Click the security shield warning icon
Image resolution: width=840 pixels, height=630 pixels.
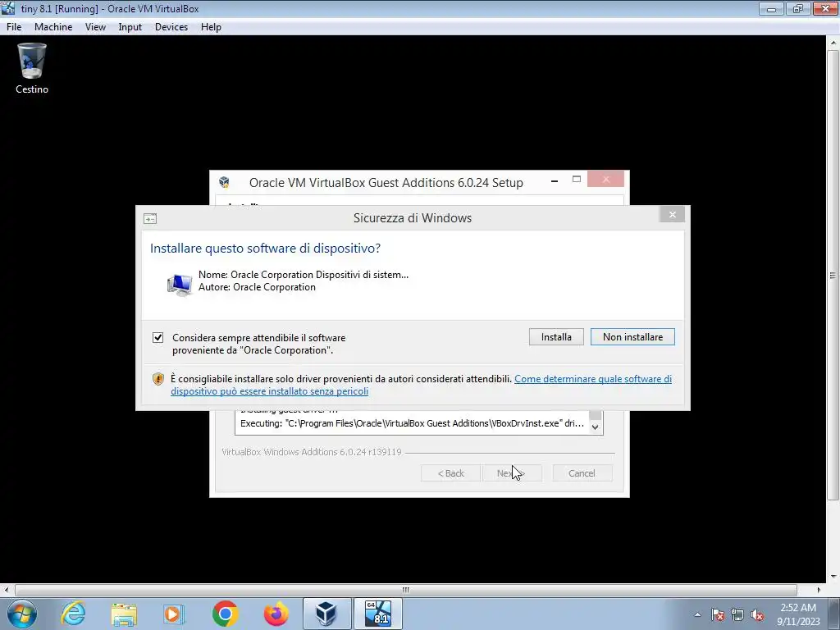coord(158,379)
